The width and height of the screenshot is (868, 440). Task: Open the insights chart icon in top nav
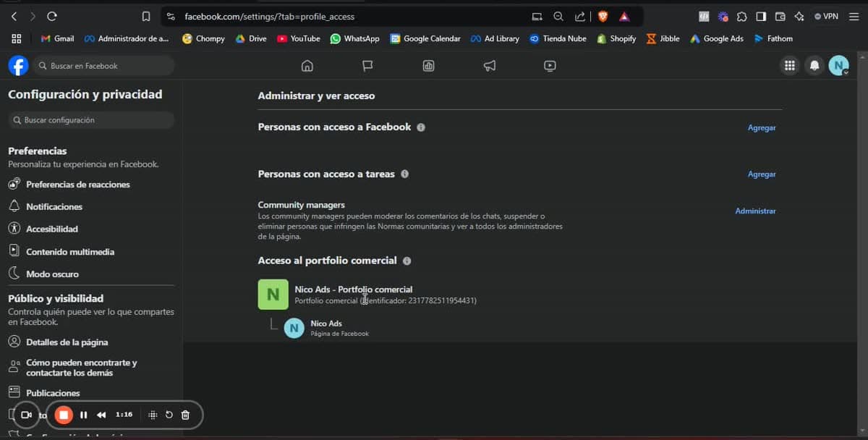[428, 66]
